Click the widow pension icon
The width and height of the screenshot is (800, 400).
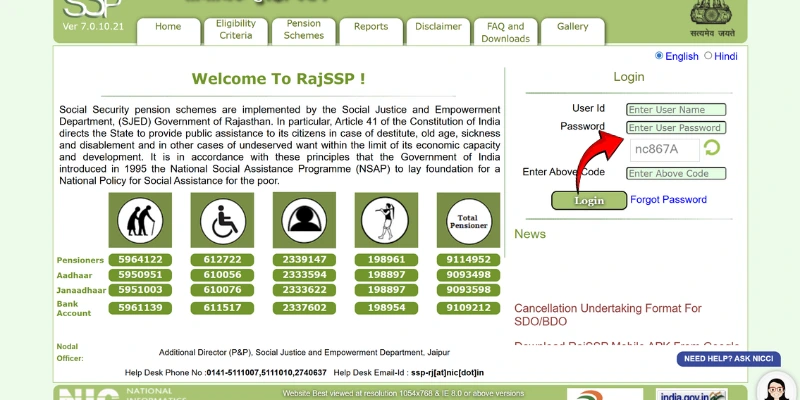pyautogui.click(x=304, y=220)
